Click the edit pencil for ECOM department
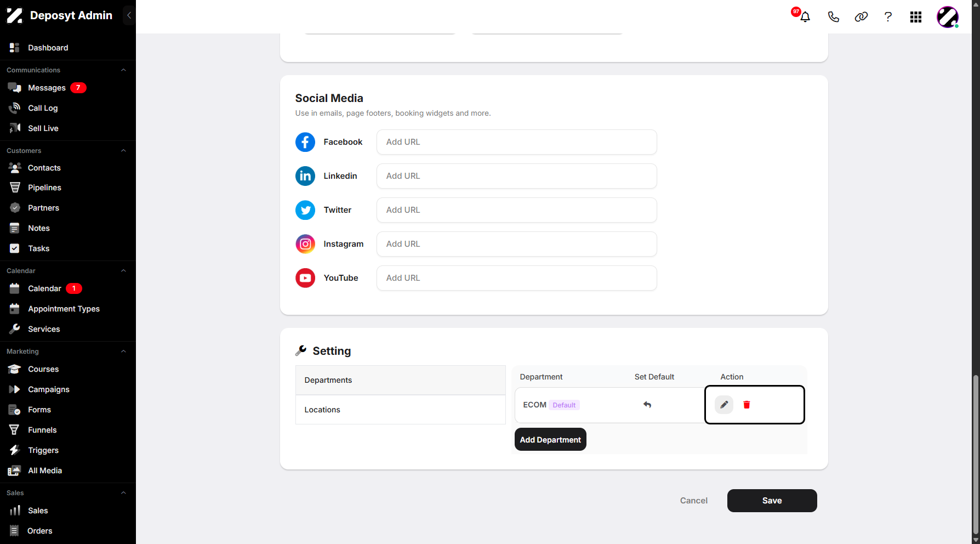The image size is (980, 544). pyautogui.click(x=724, y=405)
